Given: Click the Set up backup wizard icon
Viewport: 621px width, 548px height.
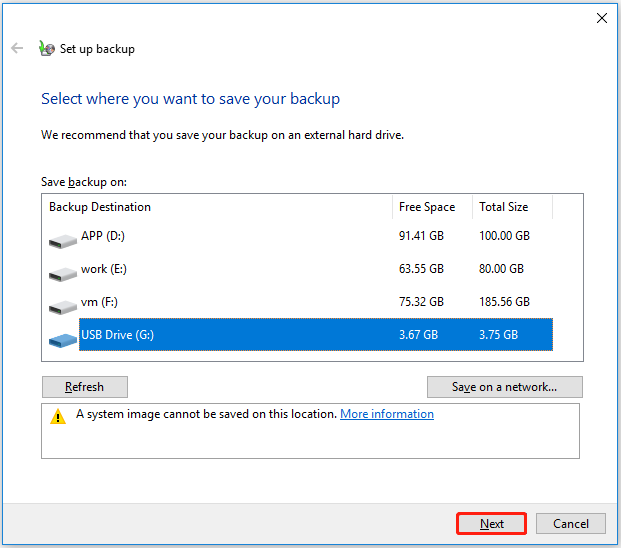Looking at the screenshot, I should point(45,48).
